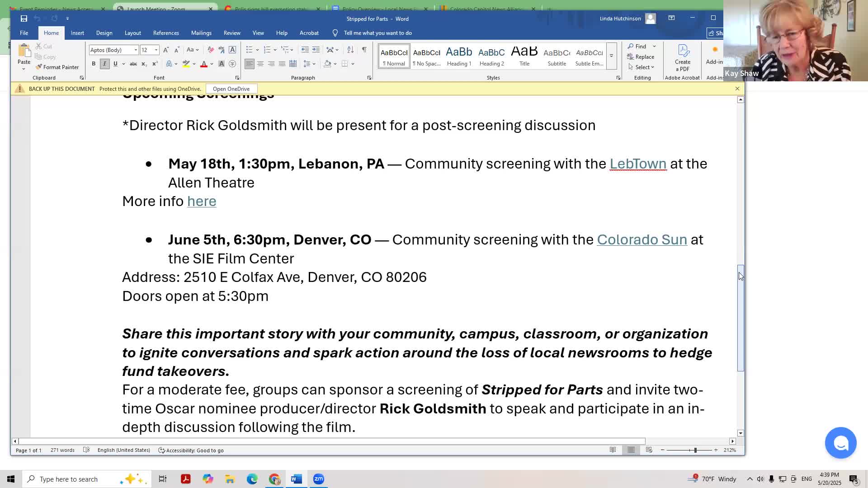Toggle Align Left paragraph alignment
Image resolution: width=868 pixels, height=488 pixels.
click(250, 64)
